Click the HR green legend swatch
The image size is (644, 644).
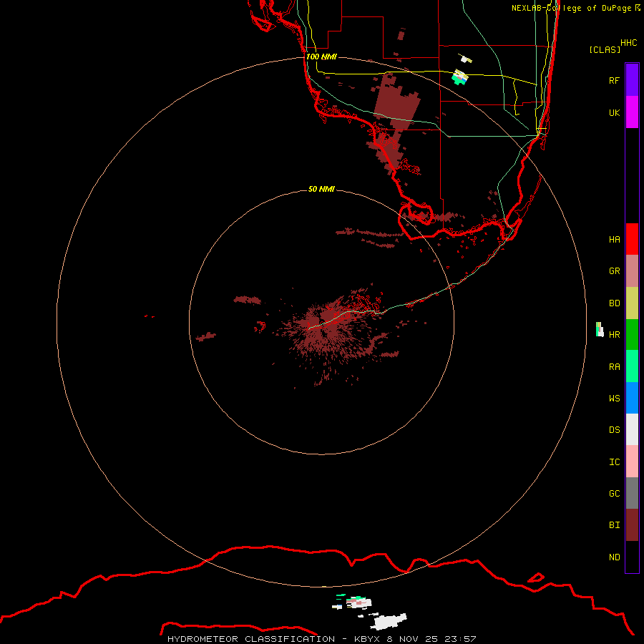pos(632,335)
